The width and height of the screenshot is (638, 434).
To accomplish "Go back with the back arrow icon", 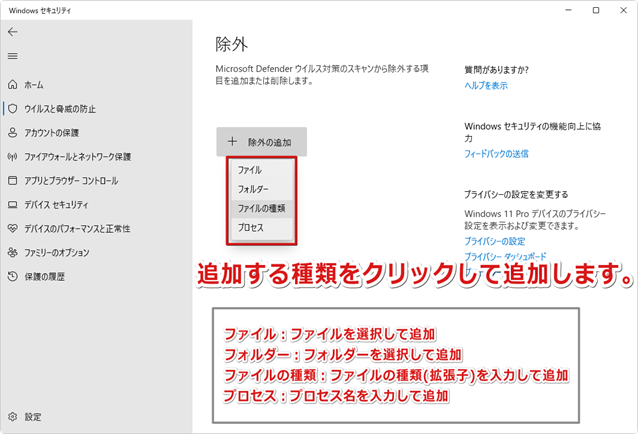I will pos(13,32).
